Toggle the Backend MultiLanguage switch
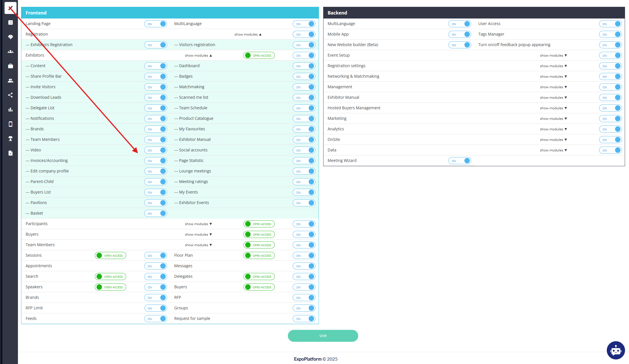 460,24
